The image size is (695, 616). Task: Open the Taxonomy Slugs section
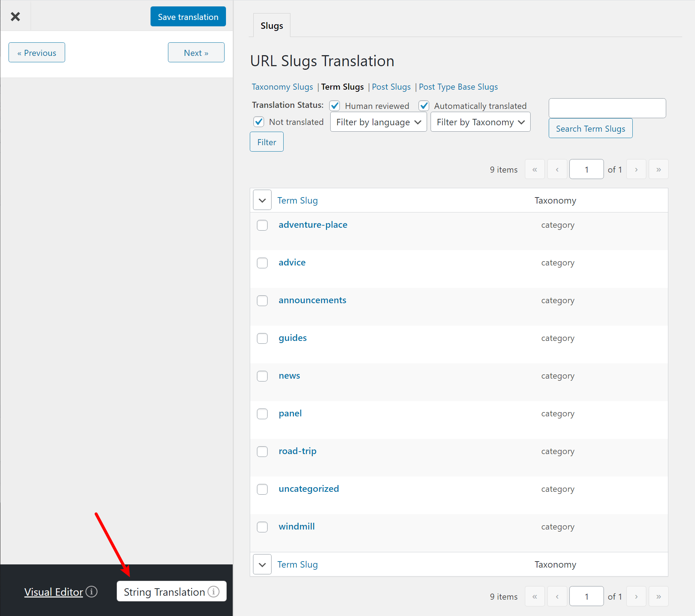click(282, 87)
